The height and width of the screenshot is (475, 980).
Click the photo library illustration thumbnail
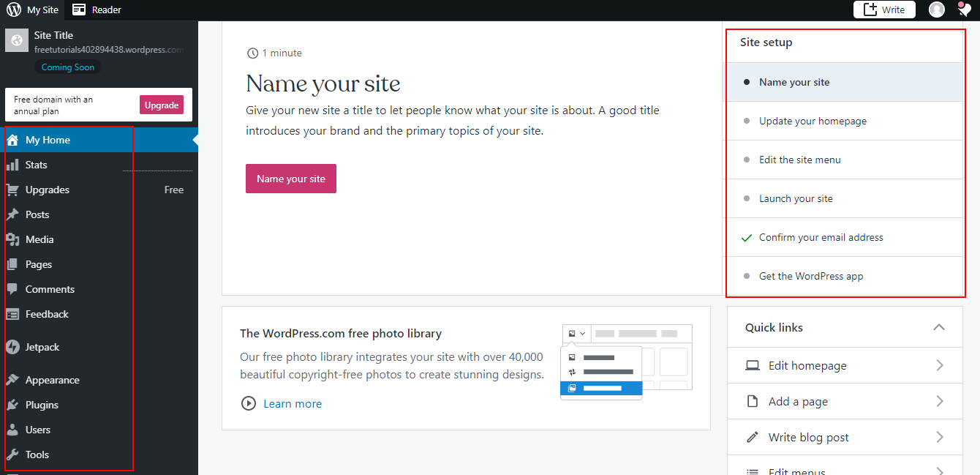coord(627,362)
